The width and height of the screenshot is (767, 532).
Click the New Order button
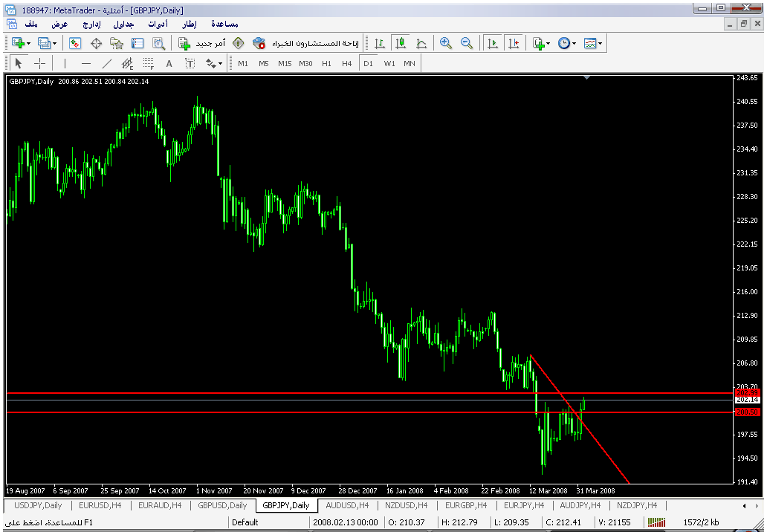201,44
